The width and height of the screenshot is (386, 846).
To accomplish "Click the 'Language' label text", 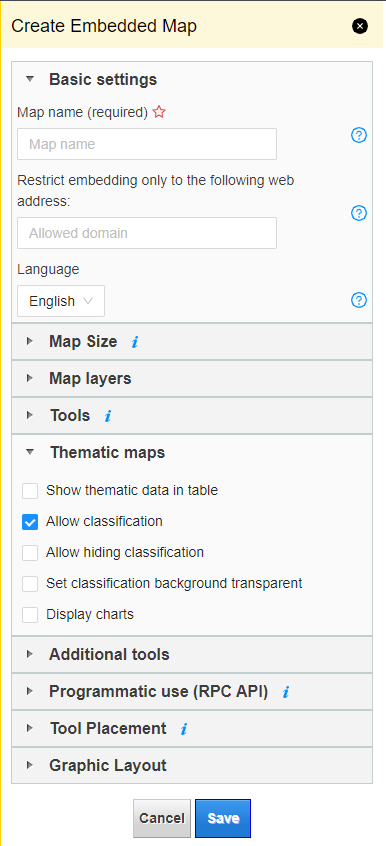I will click(x=48, y=269).
